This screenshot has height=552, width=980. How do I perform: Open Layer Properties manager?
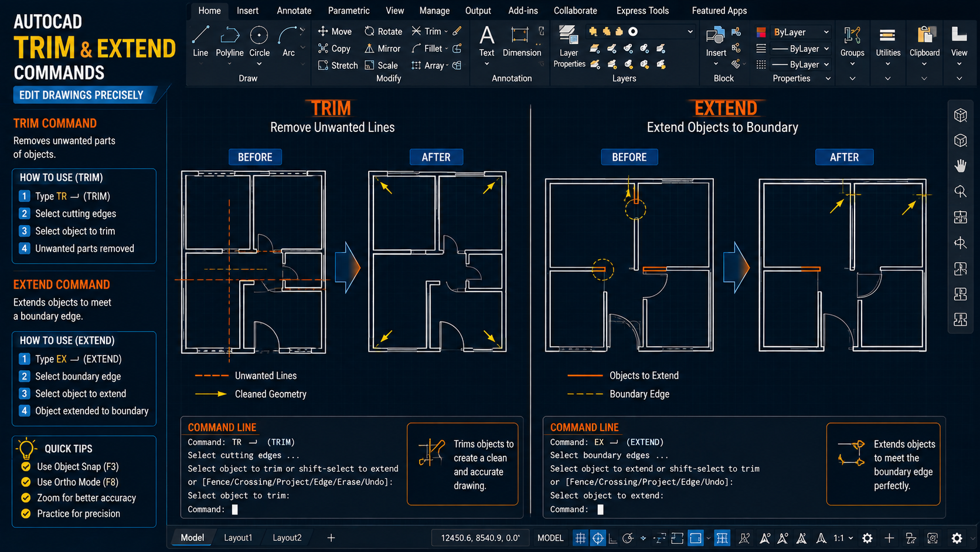tap(569, 47)
